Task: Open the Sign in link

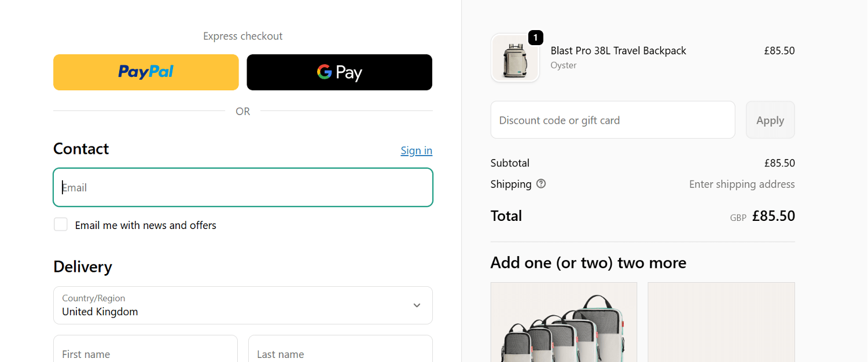Action: (416, 150)
